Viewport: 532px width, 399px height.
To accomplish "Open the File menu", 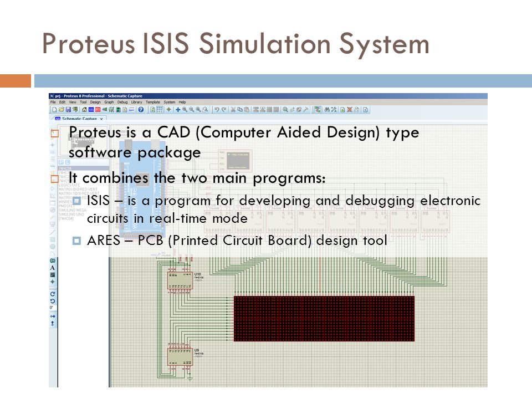I will coord(53,102).
